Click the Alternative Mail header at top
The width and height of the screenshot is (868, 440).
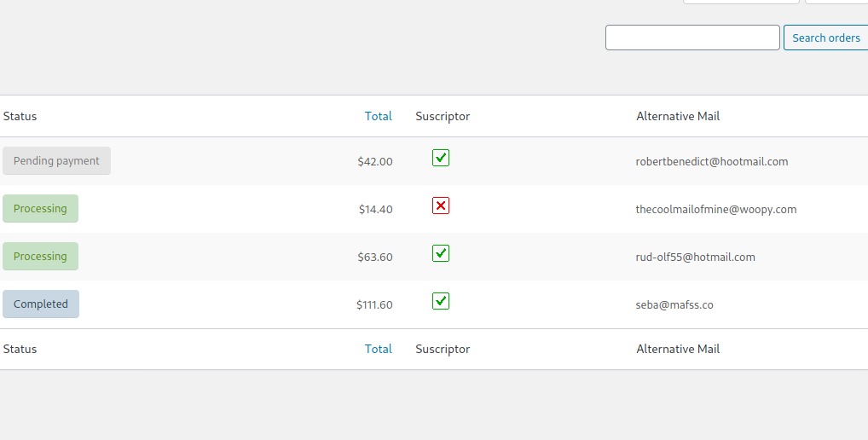678,116
